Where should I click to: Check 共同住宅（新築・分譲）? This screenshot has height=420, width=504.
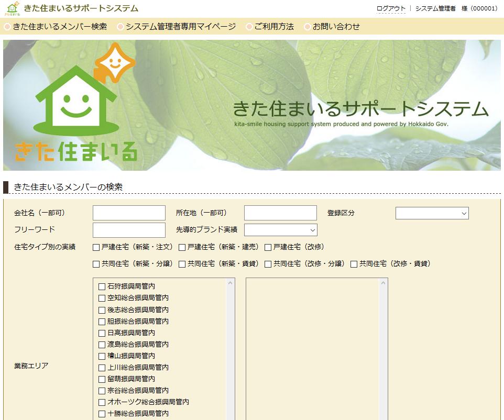96,264
